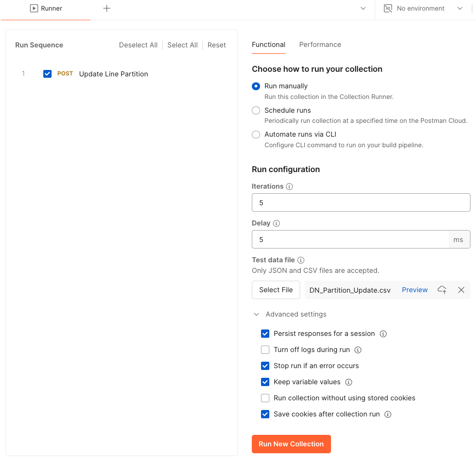
Task: Click the info icon next to Test data file
Action: point(301,260)
